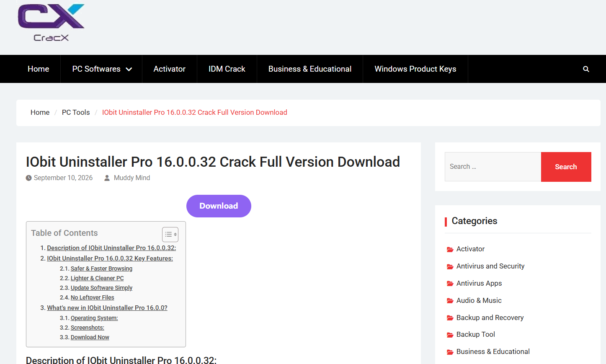The image size is (606, 364).
Task: Go to Operating System section link
Action: pyautogui.click(x=94, y=318)
